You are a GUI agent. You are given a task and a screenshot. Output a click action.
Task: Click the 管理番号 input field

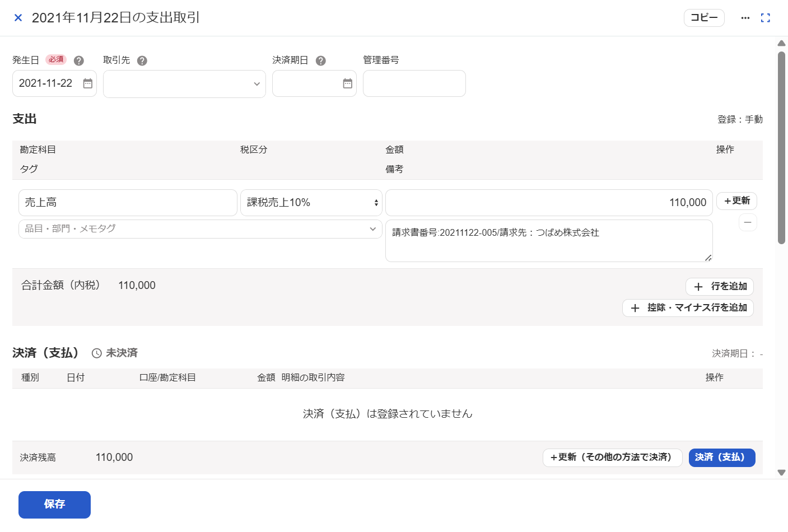pyautogui.click(x=414, y=83)
